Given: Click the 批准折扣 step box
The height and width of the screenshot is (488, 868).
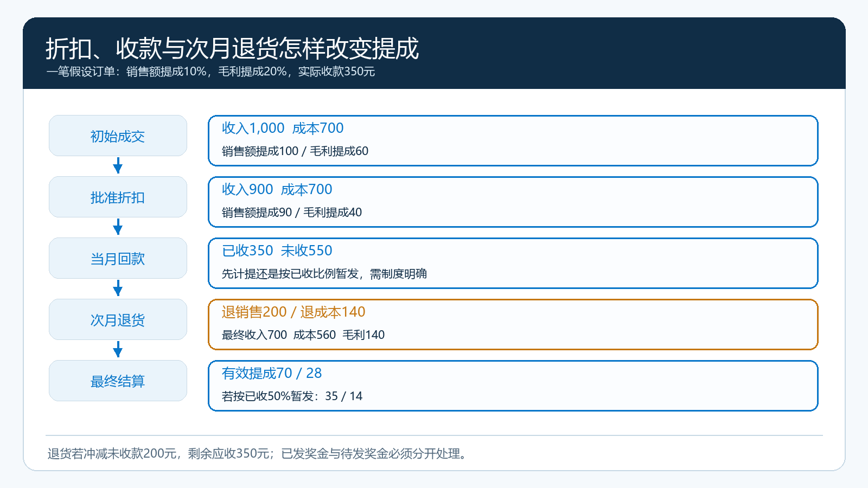Looking at the screenshot, I should (118, 197).
